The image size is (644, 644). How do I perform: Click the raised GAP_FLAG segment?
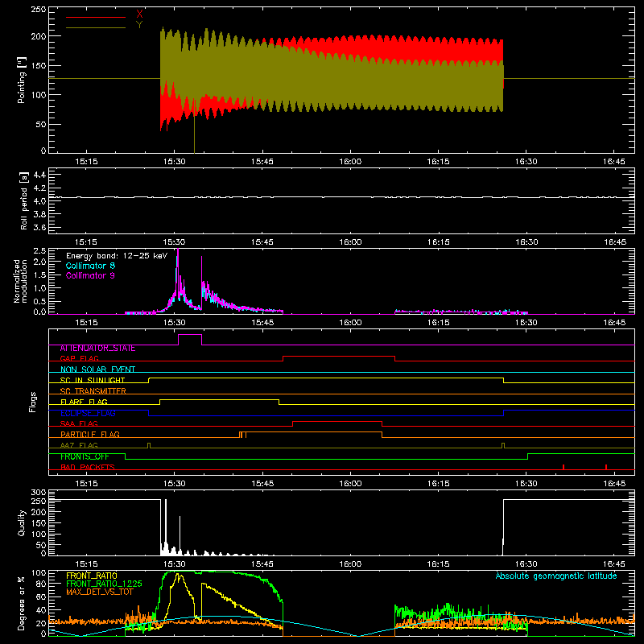(339, 357)
